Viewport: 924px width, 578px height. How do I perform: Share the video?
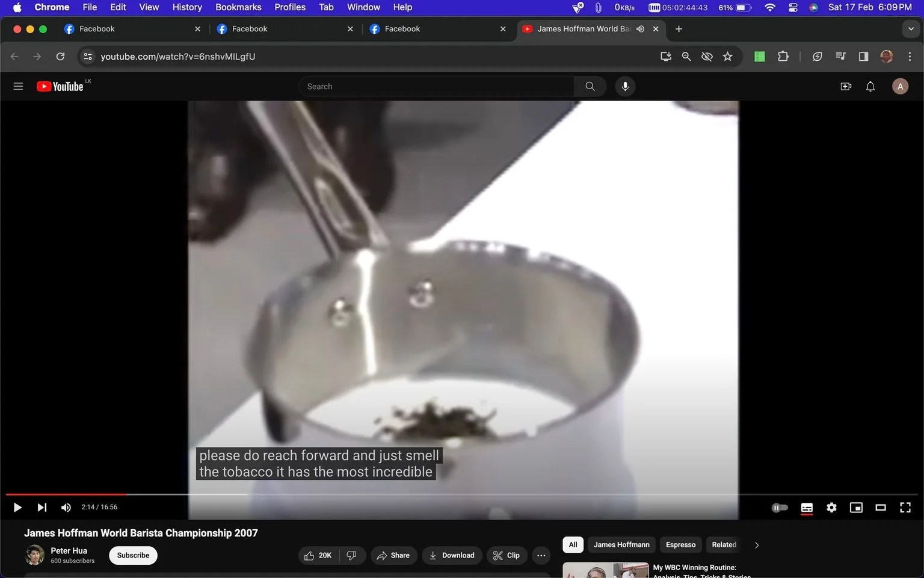[x=393, y=555]
